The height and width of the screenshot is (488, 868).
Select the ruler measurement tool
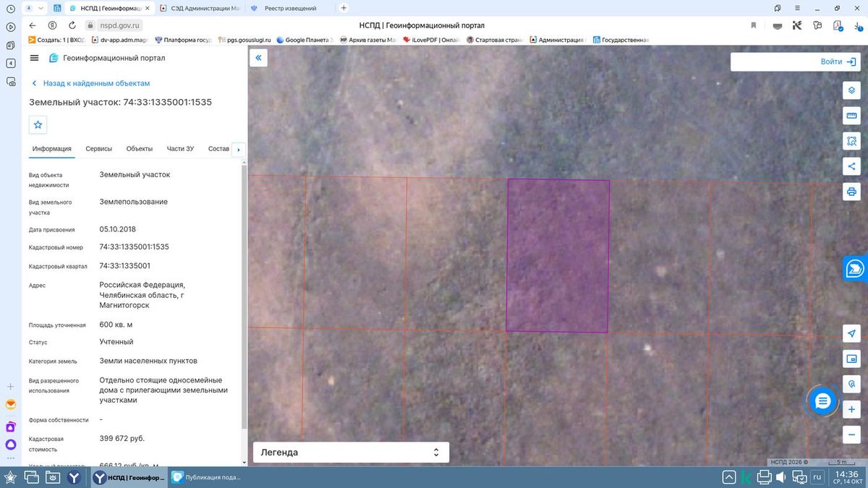coord(851,116)
